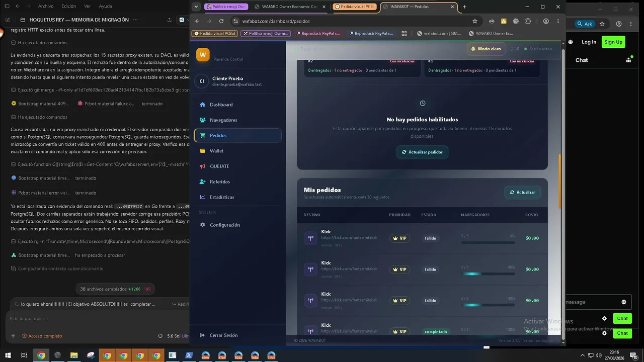The width and height of the screenshot is (644, 362).
Task: Open the Archivo menu in the left app
Action: (46, 6)
